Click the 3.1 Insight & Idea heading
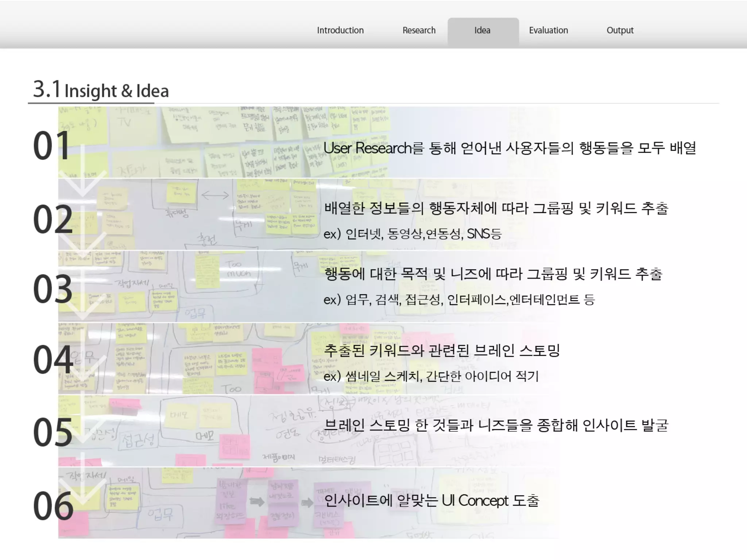 click(101, 90)
